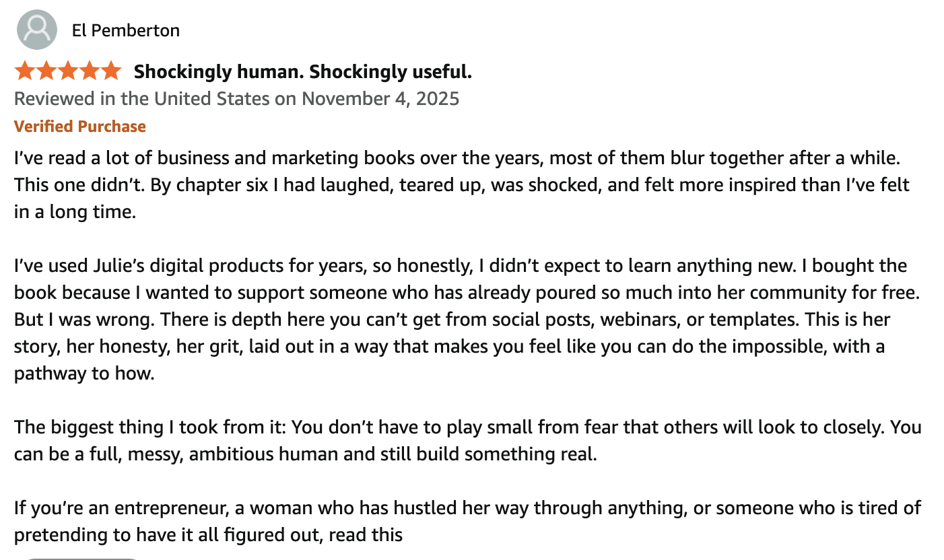Click the words "November 4, 2025"
This screenshot has width=944, height=560.
(x=380, y=99)
